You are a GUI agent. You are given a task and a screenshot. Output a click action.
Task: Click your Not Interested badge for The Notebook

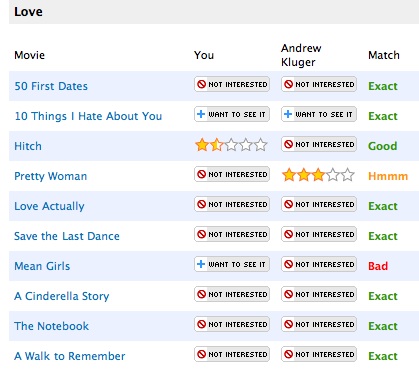pos(232,324)
